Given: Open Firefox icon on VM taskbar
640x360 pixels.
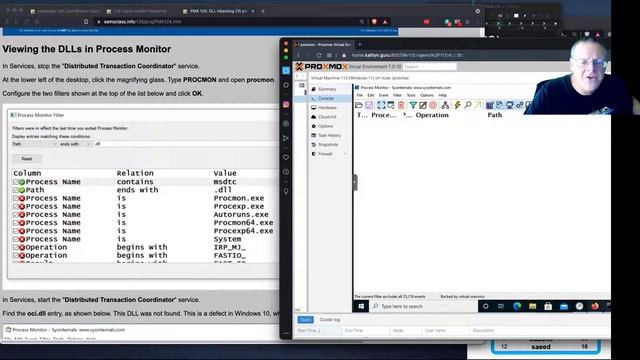Looking at the screenshot, I should pyautogui.click(x=595, y=306).
